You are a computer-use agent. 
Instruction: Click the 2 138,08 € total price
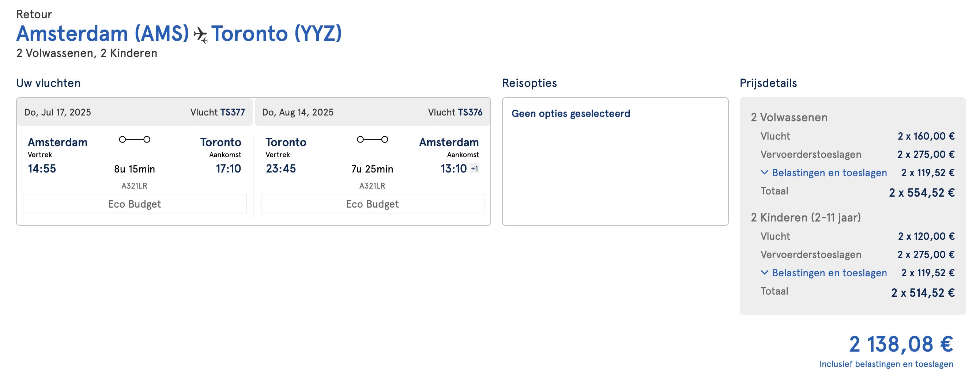[901, 344]
